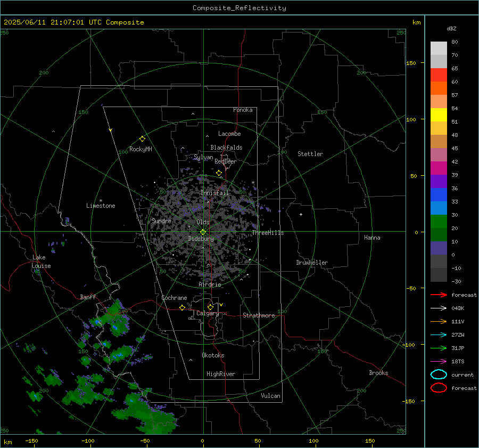Image resolution: width=479 pixels, height=448 pixels.
Task: Click the red forecast arrow in legend
Action: pos(439,295)
